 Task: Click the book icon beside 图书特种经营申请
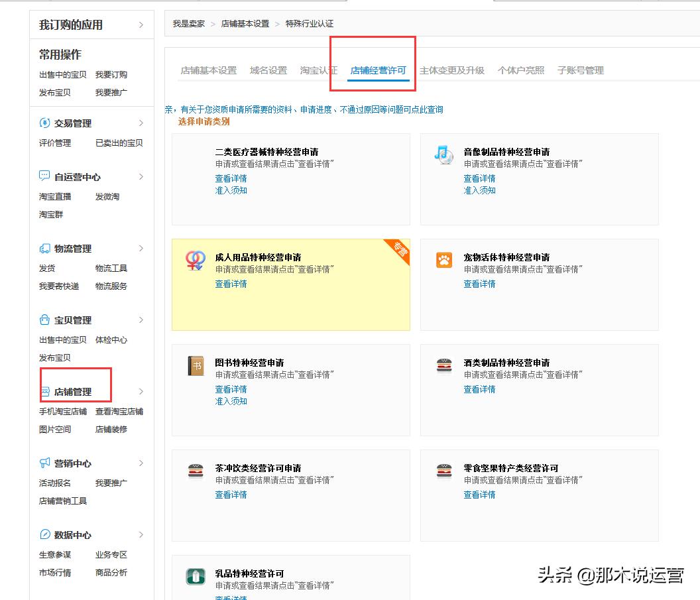(x=196, y=365)
